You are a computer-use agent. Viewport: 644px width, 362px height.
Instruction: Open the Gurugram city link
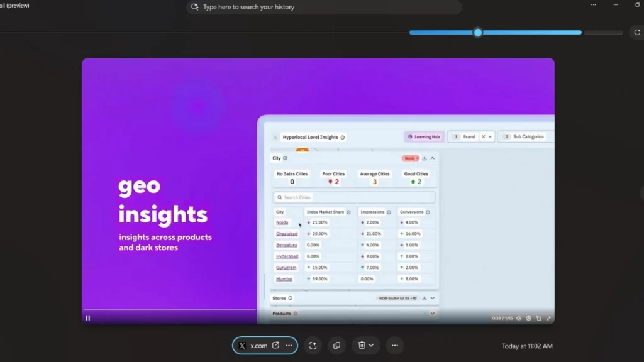(286, 268)
